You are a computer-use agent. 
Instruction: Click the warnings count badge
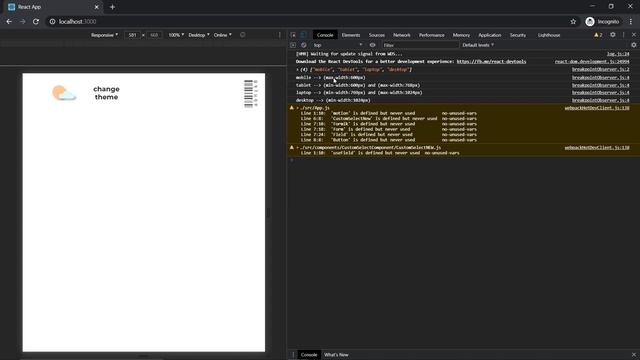click(598, 35)
